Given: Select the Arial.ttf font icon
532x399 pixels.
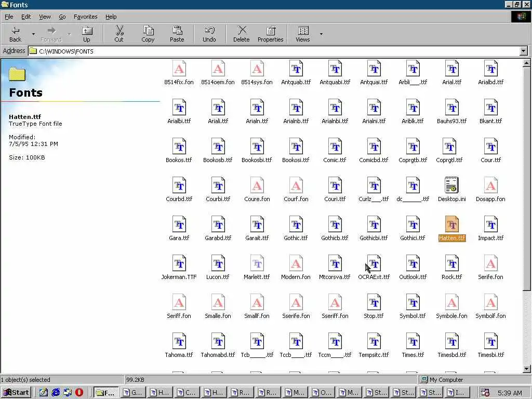Looking at the screenshot, I should coord(452,69).
